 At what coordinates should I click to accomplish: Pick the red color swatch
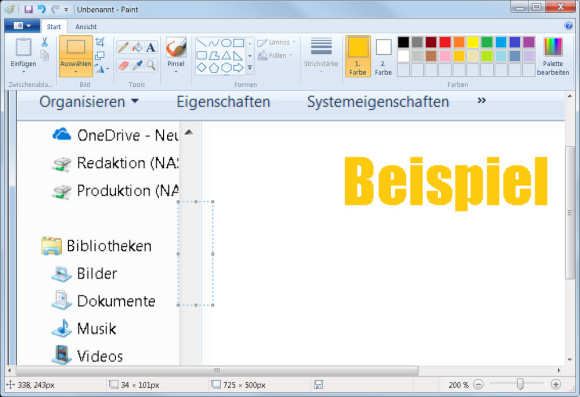(x=445, y=42)
